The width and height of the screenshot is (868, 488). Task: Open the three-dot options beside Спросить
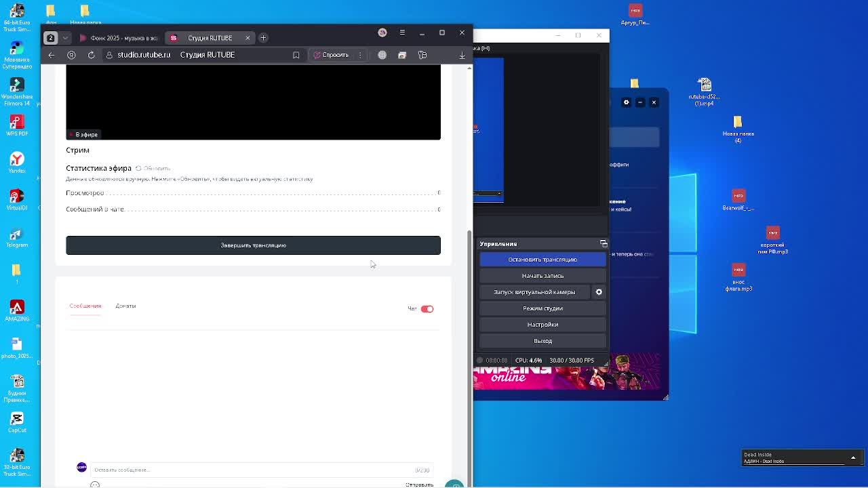coord(360,55)
